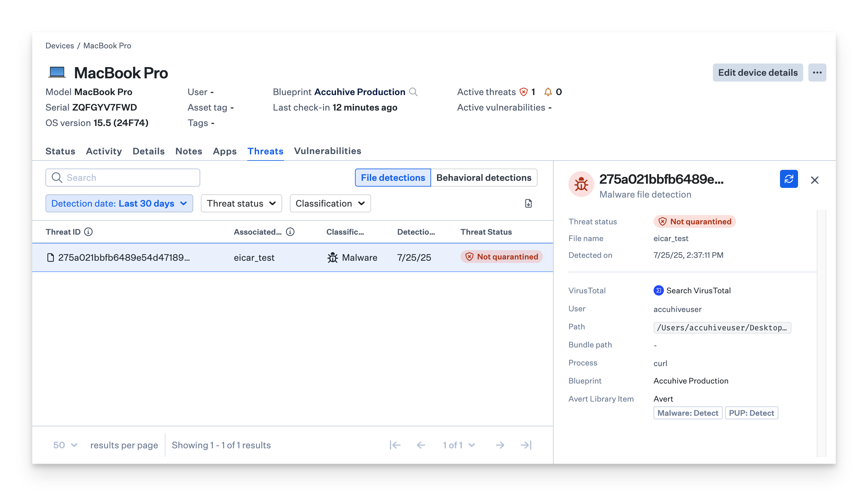The width and height of the screenshot is (868, 496).
Task: Close the threat details panel
Action: pyautogui.click(x=814, y=180)
